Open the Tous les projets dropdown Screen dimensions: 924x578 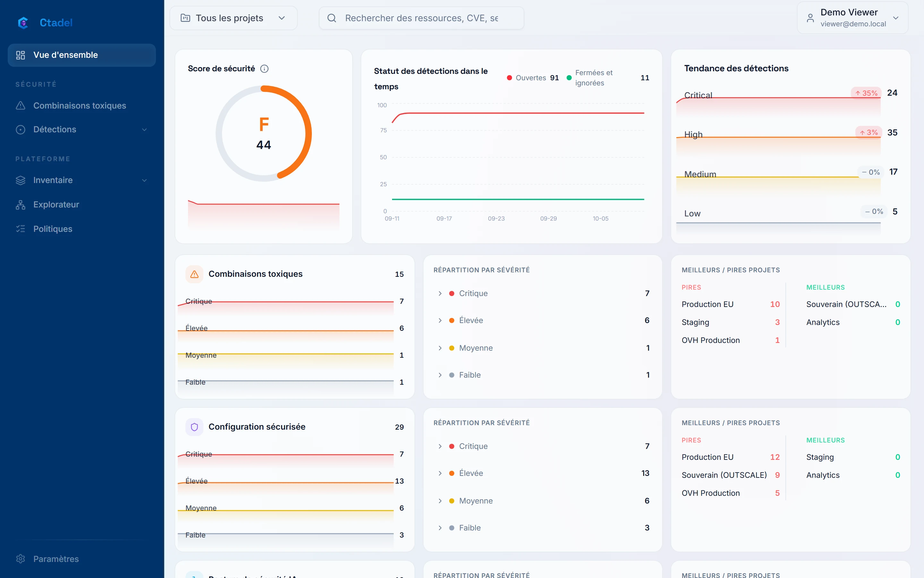point(233,18)
